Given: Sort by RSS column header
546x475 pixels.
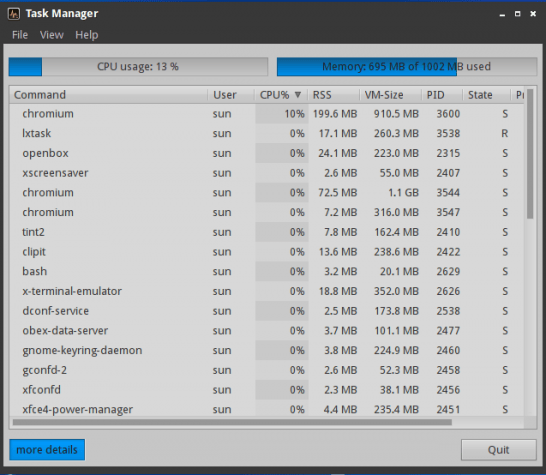Looking at the screenshot, I should click(x=334, y=95).
